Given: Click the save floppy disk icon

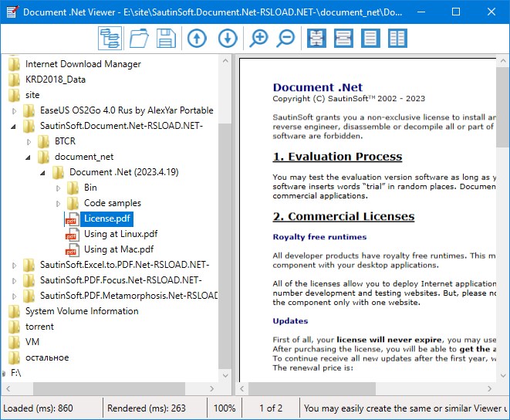Looking at the screenshot, I should (x=166, y=39).
